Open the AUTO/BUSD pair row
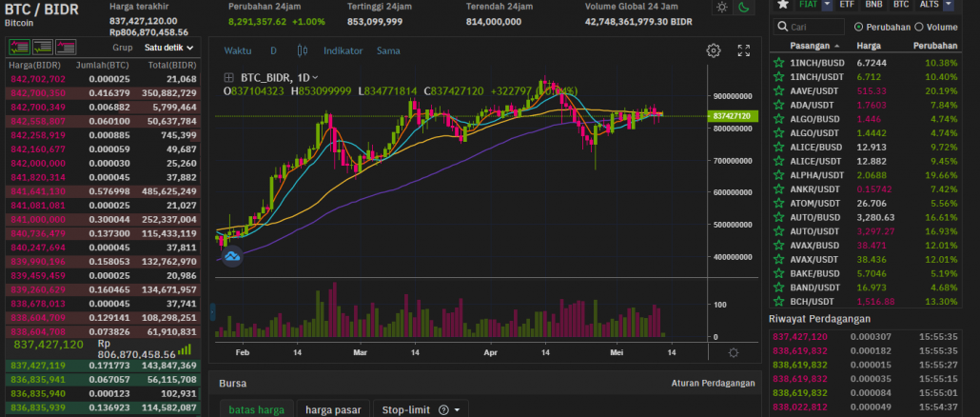This screenshot has width=980, height=417. pyautogui.click(x=865, y=218)
